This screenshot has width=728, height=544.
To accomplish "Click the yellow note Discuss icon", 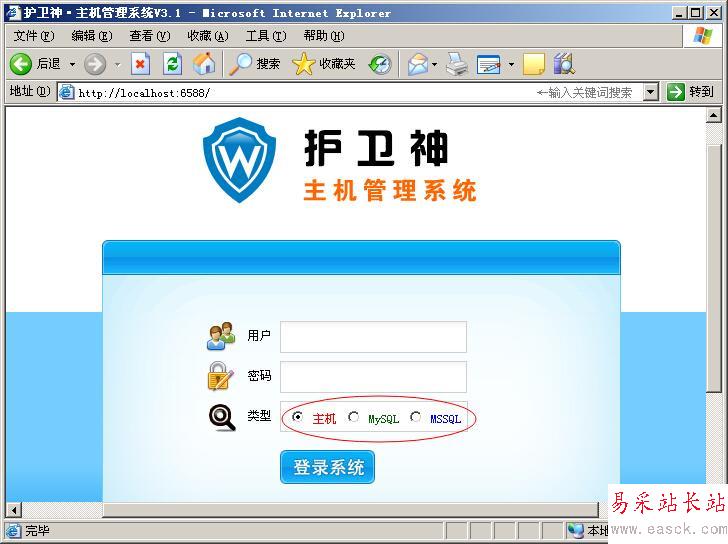I will tap(534, 64).
